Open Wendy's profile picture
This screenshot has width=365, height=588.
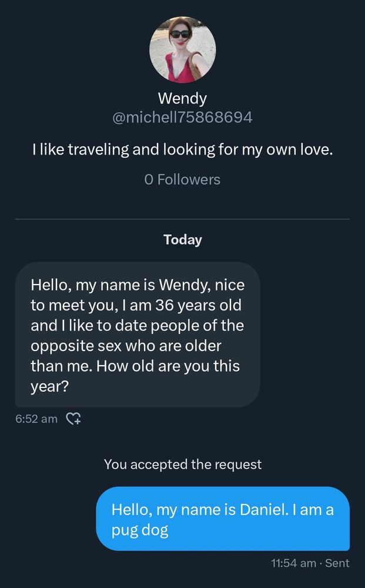point(183,49)
